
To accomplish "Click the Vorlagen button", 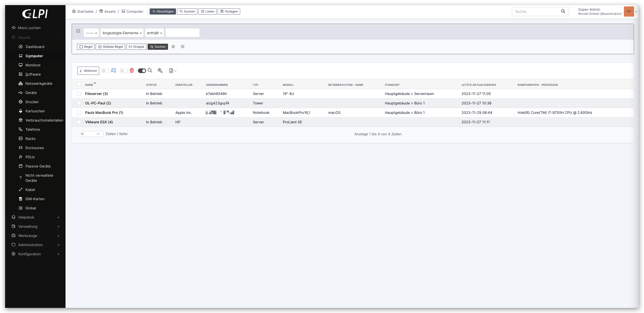I will coord(229,11).
